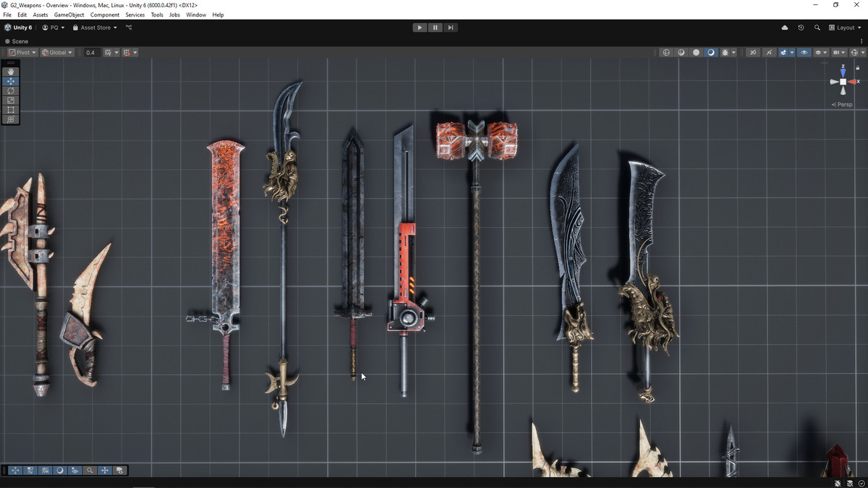Click the center cube of orientation gizmo
The width and height of the screenshot is (868, 488).
point(843,82)
